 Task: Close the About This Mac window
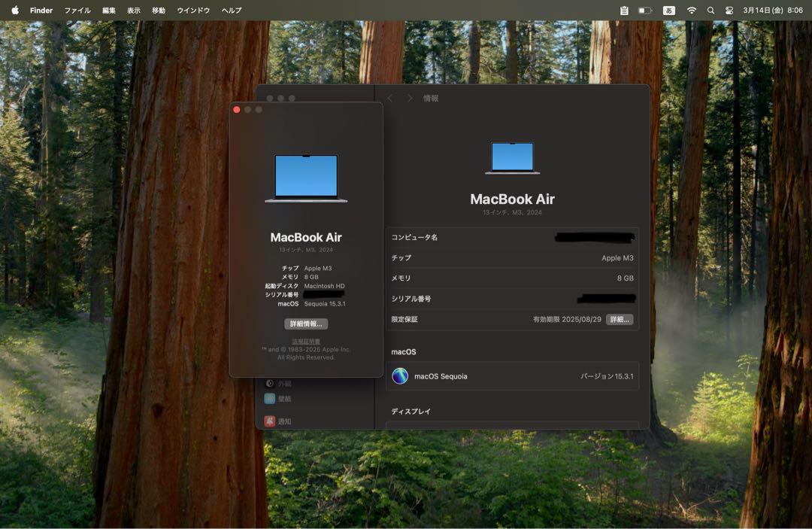[x=237, y=109]
